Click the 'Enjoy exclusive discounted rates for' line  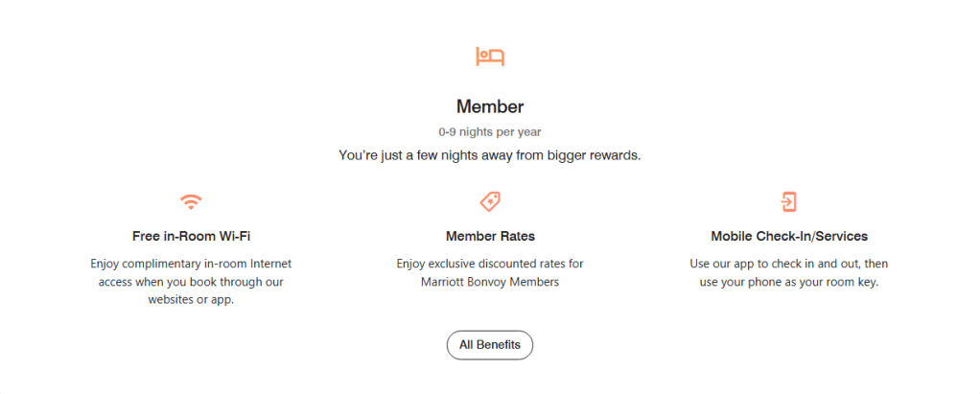tap(490, 264)
